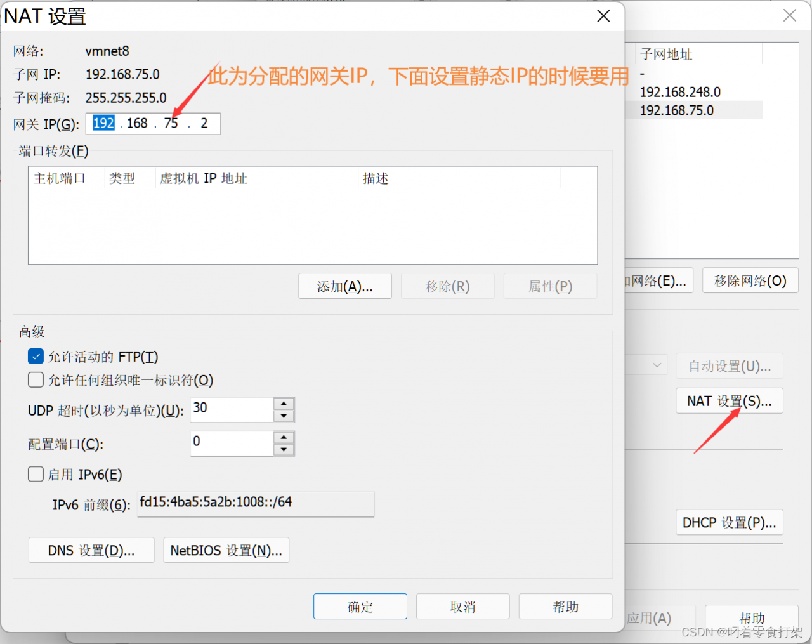Click the 子网地址 column header in background window
Screen dimensions: 812x644
click(698, 55)
